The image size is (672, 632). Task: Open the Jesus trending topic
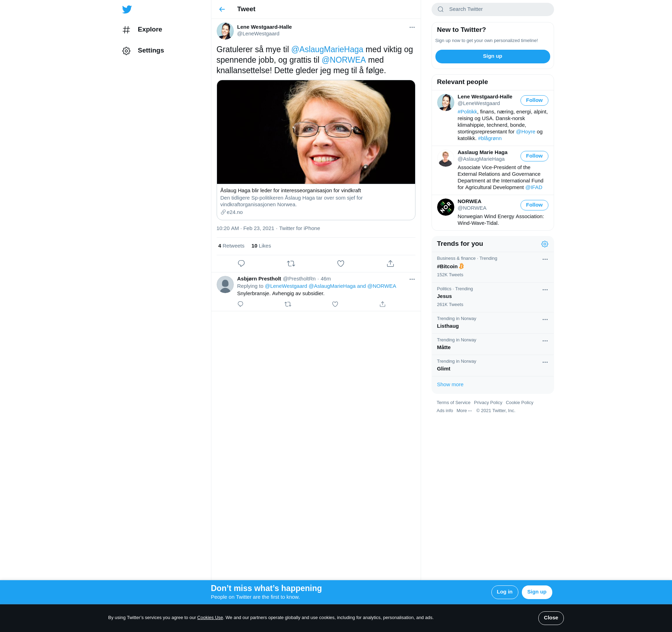pyautogui.click(x=492, y=297)
